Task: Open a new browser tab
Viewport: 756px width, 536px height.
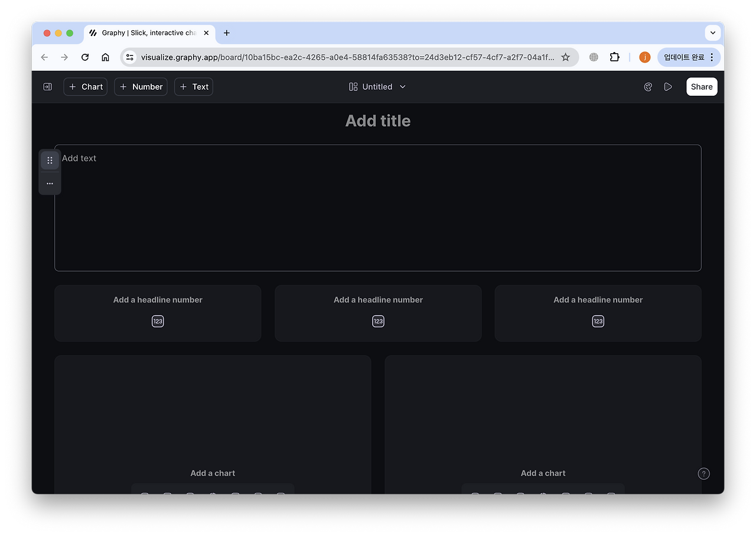Action: pos(227,33)
